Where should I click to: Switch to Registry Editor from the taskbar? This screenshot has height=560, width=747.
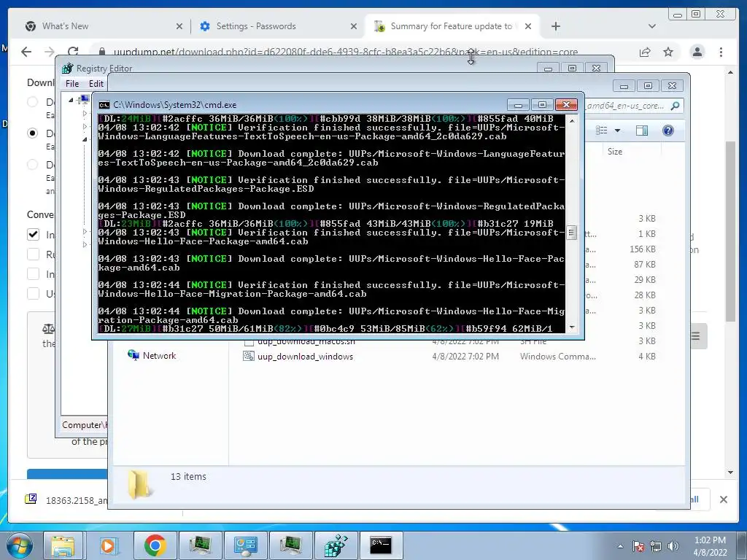click(x=336, y=545)
